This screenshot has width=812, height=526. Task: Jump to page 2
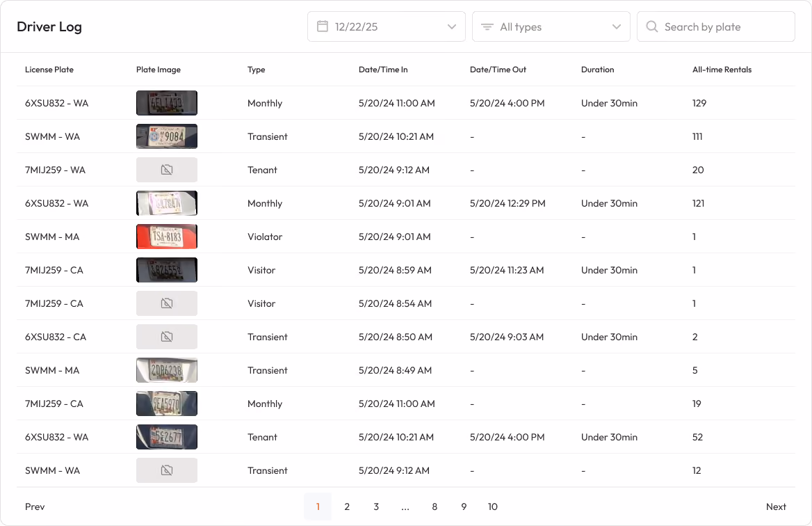347,507
